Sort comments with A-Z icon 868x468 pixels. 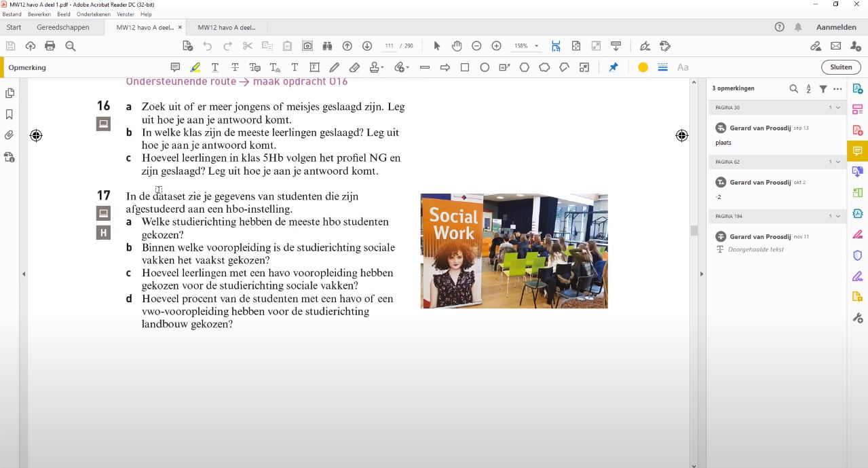[x=808, y=88]
